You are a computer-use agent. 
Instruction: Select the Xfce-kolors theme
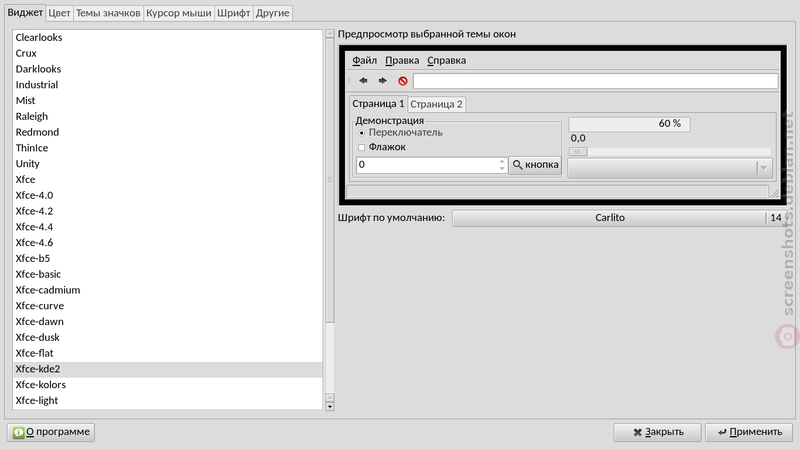(x=168, y=385)
